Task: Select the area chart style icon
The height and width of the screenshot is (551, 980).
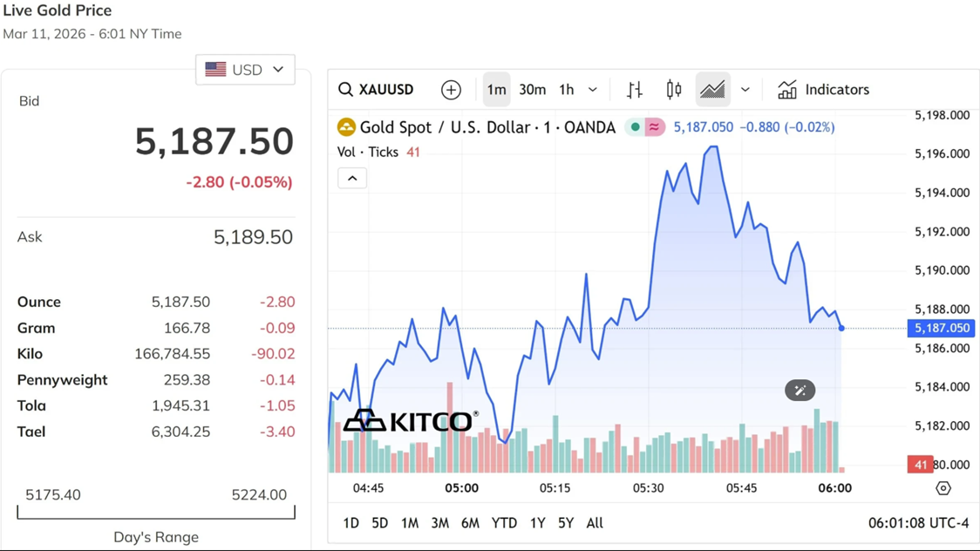Action: coord(712,90)
